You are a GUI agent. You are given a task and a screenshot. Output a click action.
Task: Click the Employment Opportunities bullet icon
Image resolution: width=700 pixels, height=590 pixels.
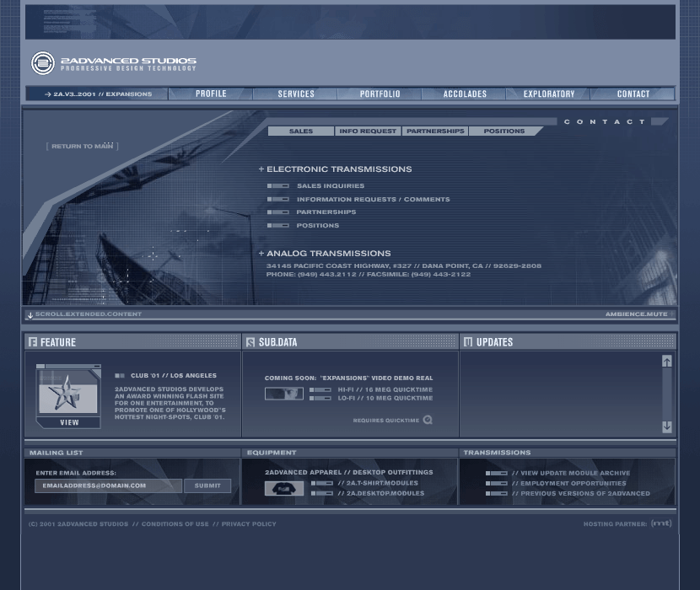pyautogui.click(x=497, y=484)
